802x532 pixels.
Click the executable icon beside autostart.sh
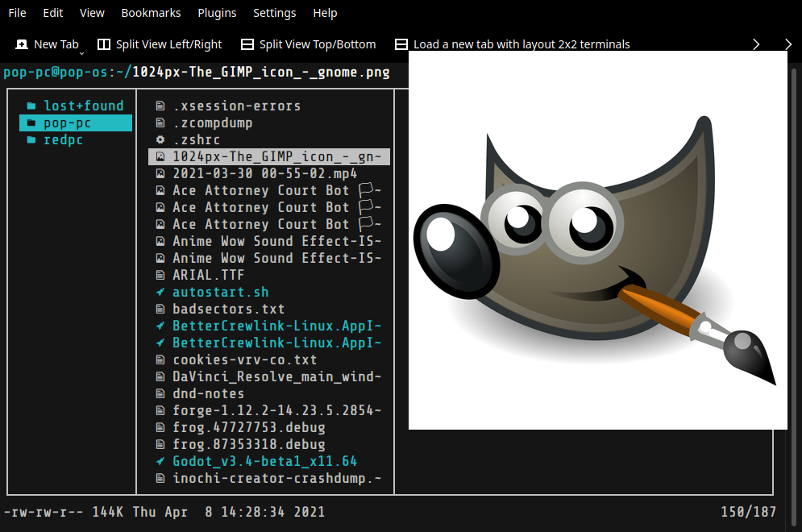coord(160,292)
